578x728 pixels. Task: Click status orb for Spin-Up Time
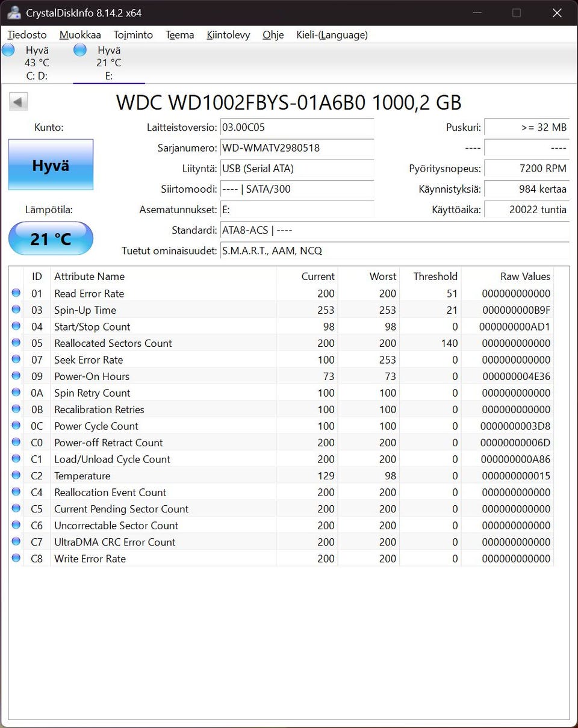(16, 310)
